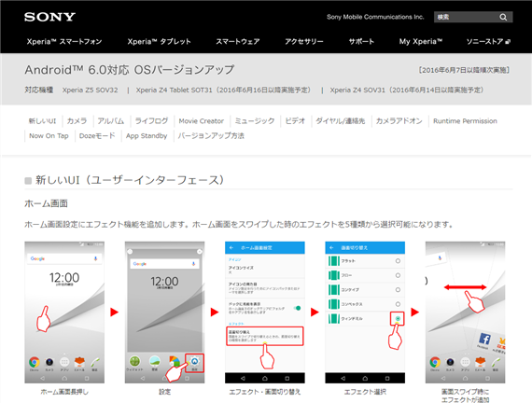Select the ウィンドミル effect radio button
532x403 pixels.
click(398, 318)
